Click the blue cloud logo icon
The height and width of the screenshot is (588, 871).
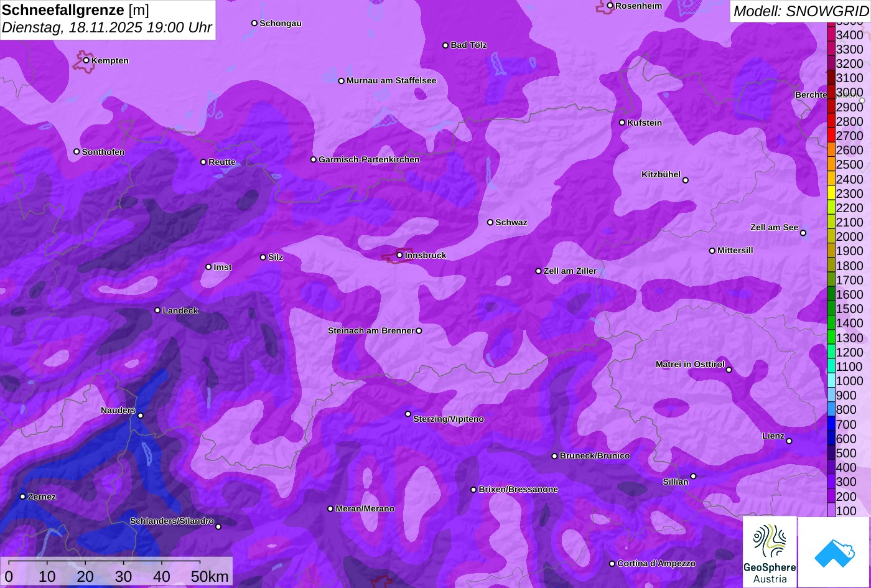[x=834, y=552]
